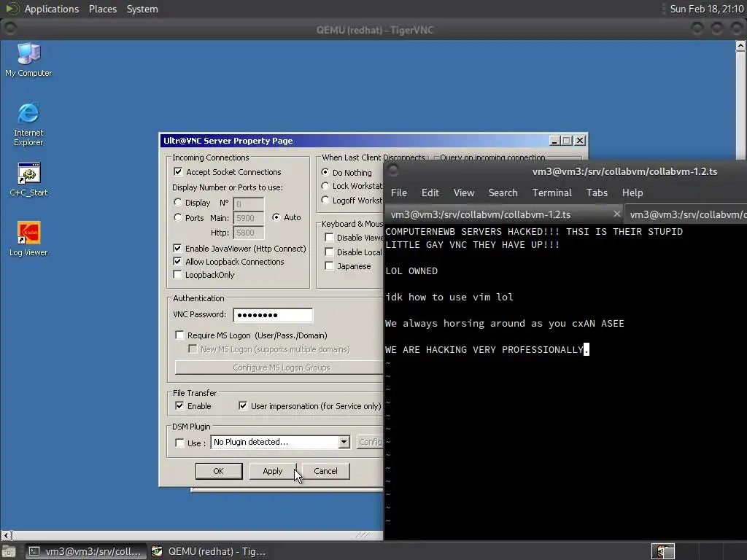Check Require MS Logon option

point(179,335)
